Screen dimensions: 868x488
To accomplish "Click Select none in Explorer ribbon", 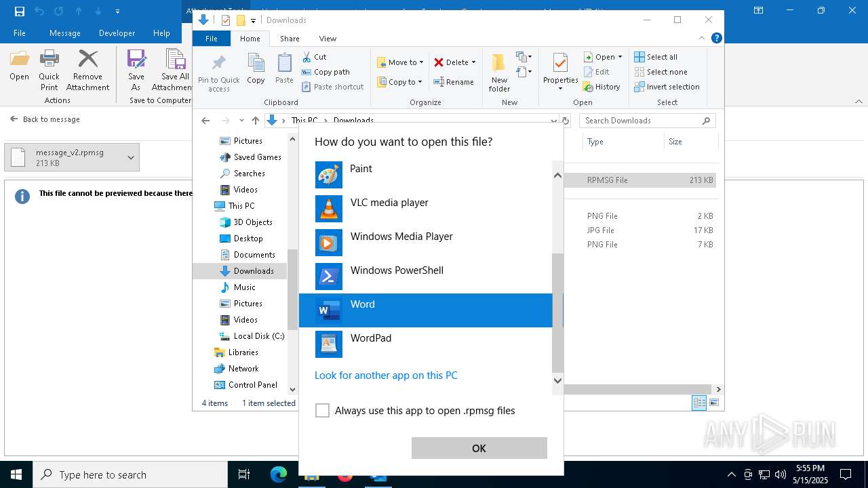I will click(x=660, y=72).
